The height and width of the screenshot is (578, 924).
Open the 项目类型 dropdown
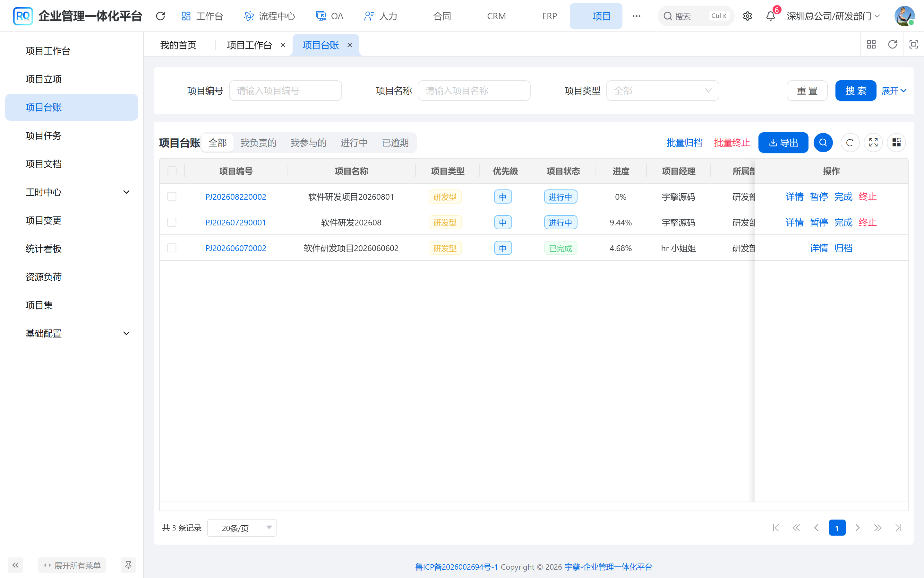tap(663, 91)
